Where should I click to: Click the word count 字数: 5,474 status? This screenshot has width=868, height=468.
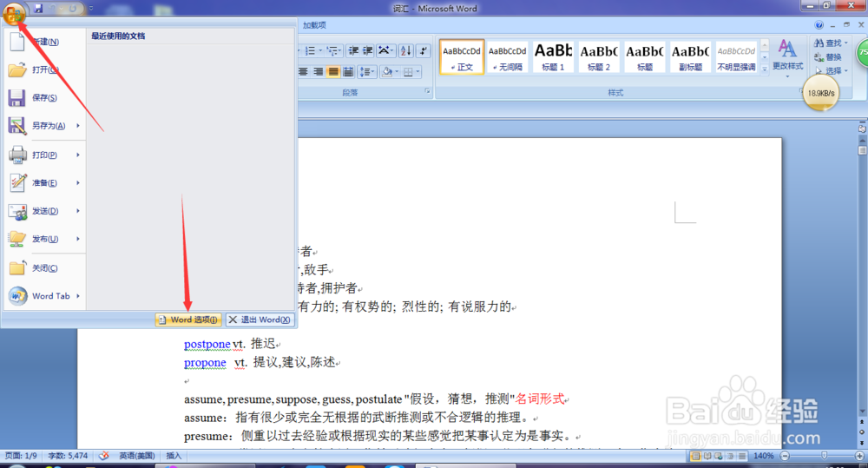pos(68,456)
